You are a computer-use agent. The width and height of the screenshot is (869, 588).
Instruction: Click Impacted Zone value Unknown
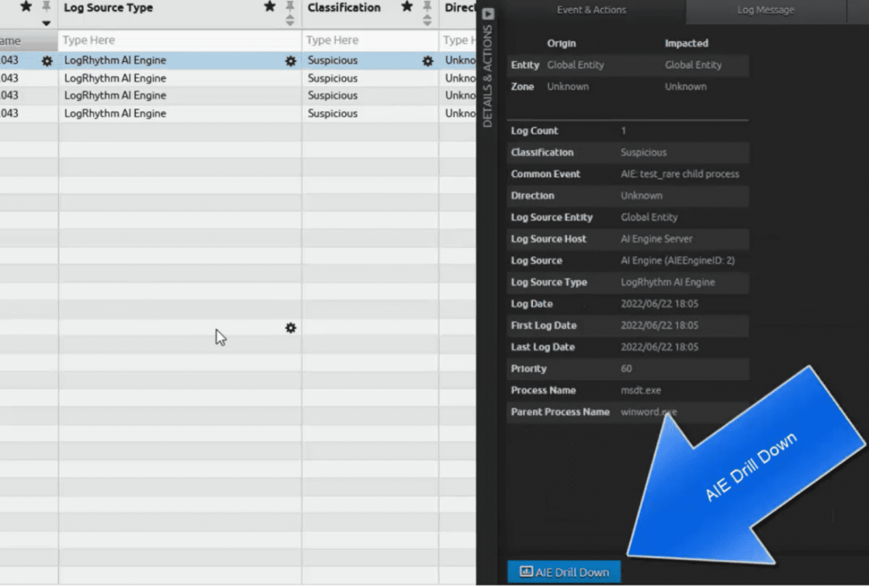tap(686, 87)
